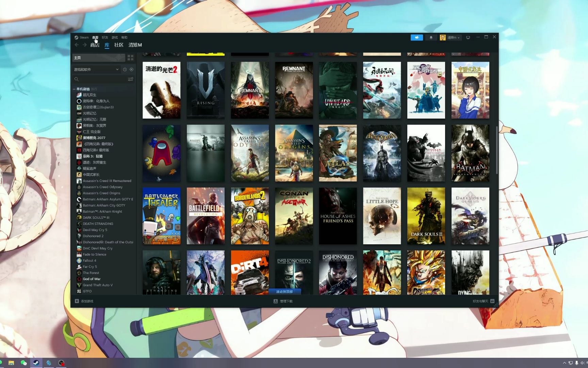Select the 主页 (Home) button in sidebar
The width and height of the screenshot is (588, 368).
coord(99,58)
